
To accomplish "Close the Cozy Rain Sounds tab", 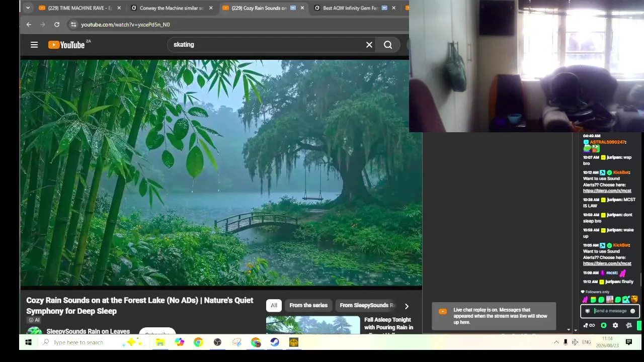I will tap(302, 8).
